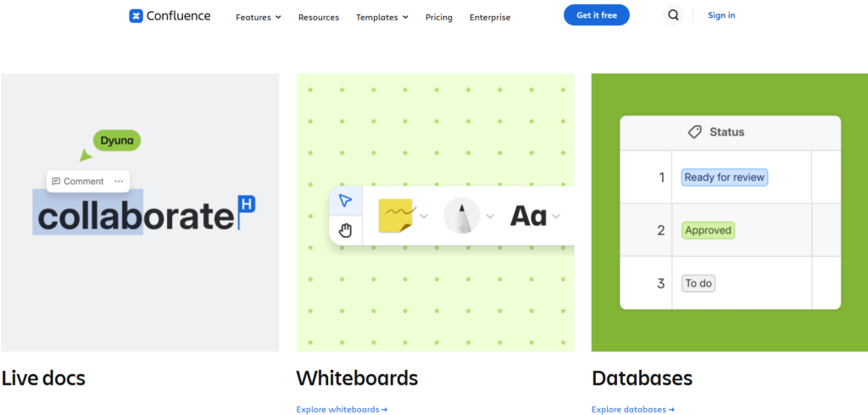
Task: Follow the Explore databases link
Action: [632, 409]
